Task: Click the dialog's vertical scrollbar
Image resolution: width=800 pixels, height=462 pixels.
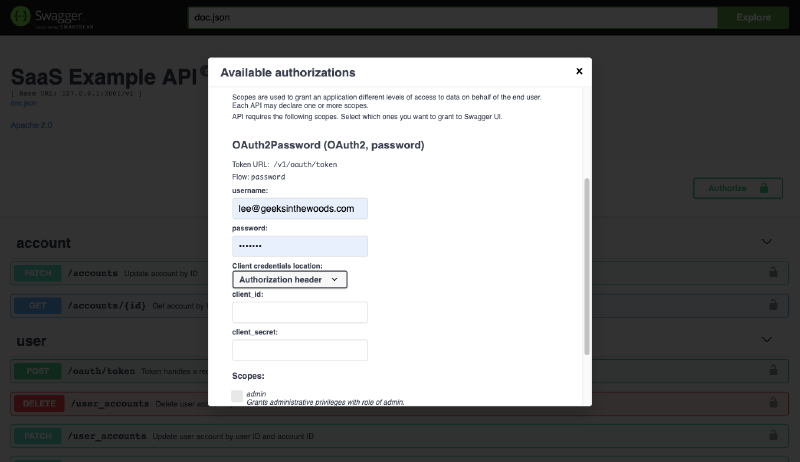Action: pos(587,265)
